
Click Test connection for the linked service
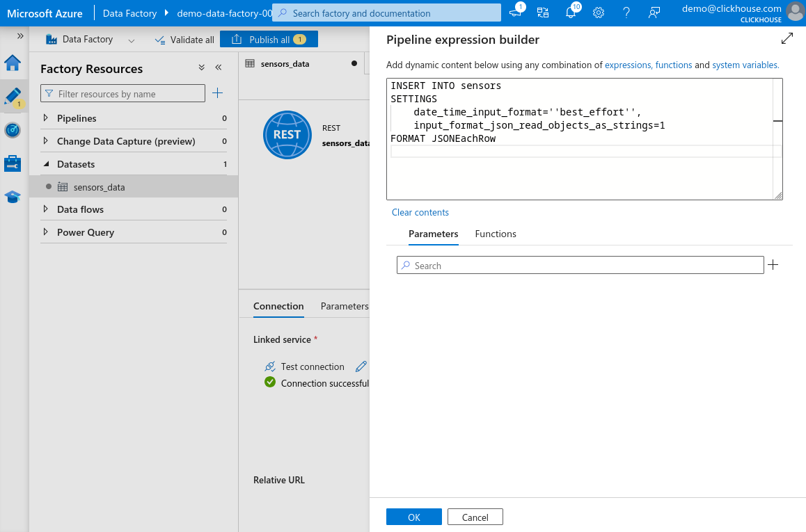312,366
